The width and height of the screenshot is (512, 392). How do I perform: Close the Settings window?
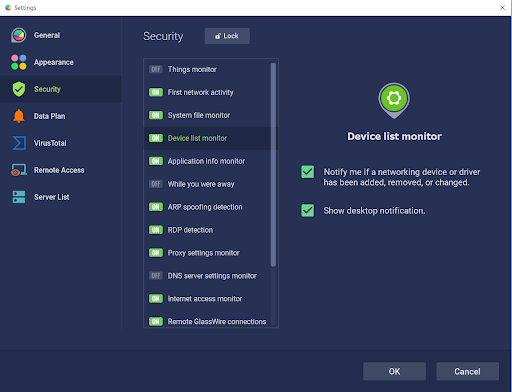pos(502,7)
